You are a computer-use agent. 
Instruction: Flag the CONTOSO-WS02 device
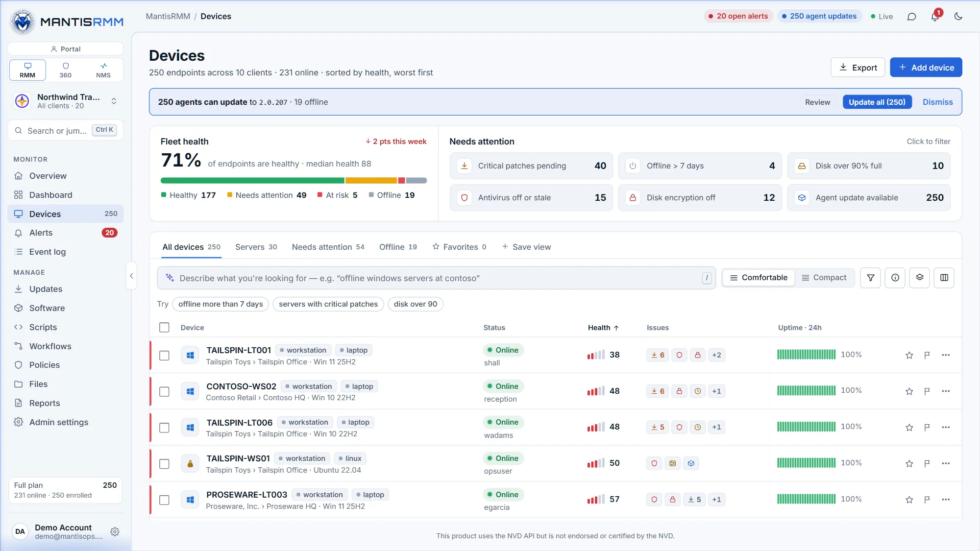[x=927, y=391]
